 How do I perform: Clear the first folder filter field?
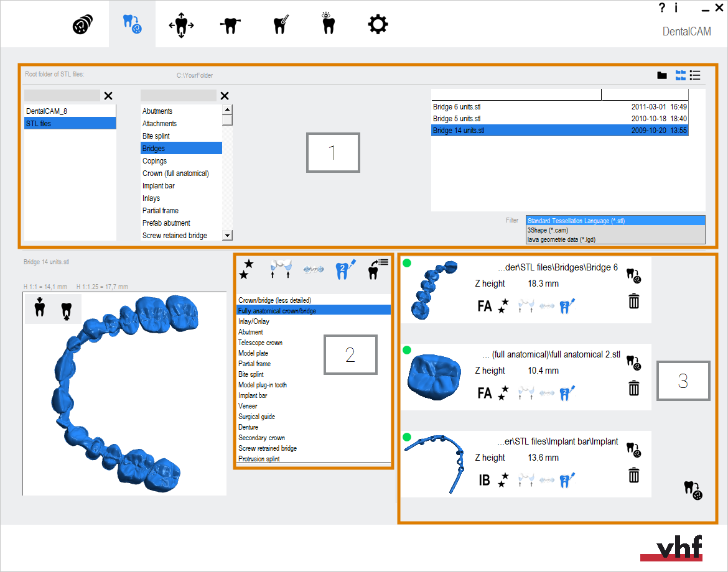click(108, 96)
